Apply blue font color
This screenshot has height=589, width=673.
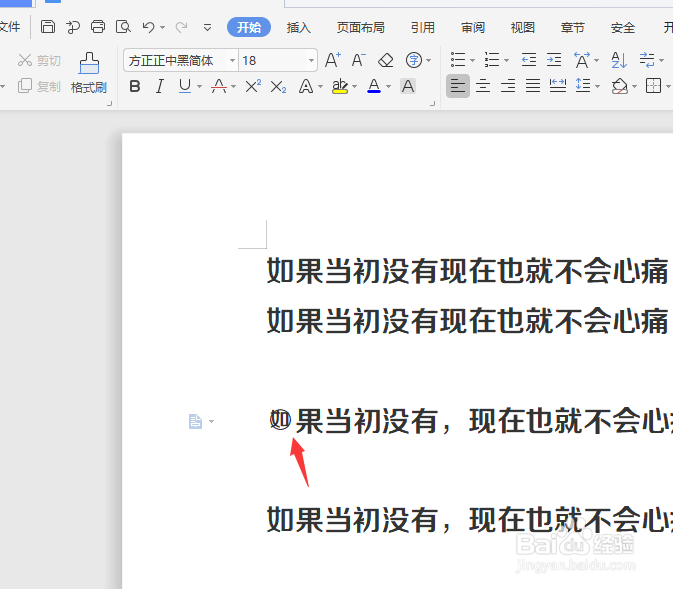pos(374,86)
